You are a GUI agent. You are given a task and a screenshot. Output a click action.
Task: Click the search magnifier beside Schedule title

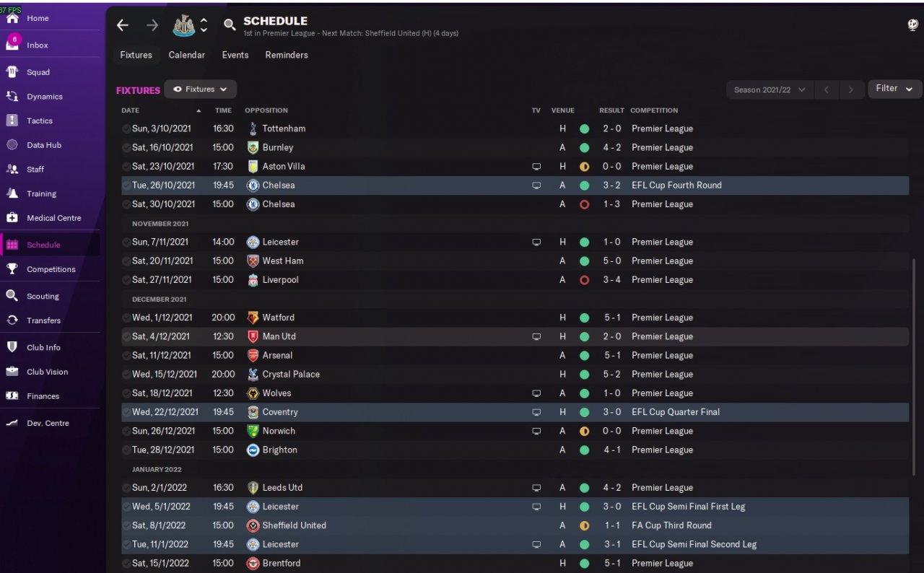(x=230, y=25)
